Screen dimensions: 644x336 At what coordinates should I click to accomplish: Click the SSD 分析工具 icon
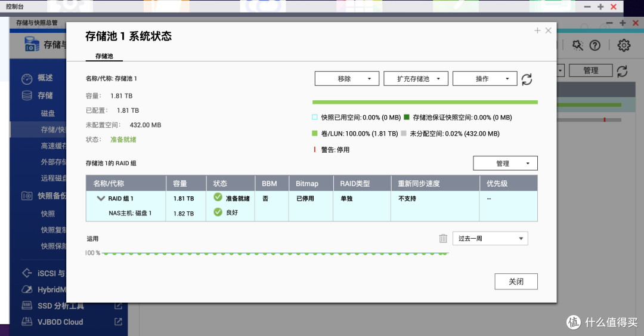(x=27, y=306)
